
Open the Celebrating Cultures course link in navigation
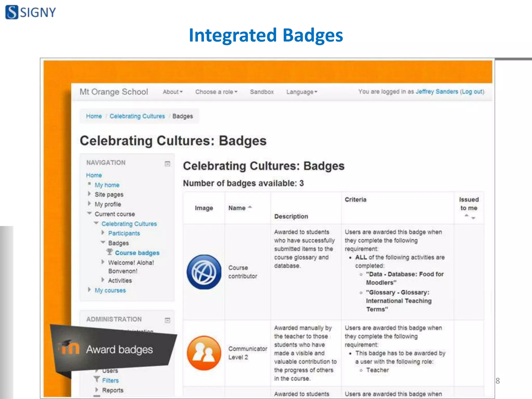click(x=129, y=224)
